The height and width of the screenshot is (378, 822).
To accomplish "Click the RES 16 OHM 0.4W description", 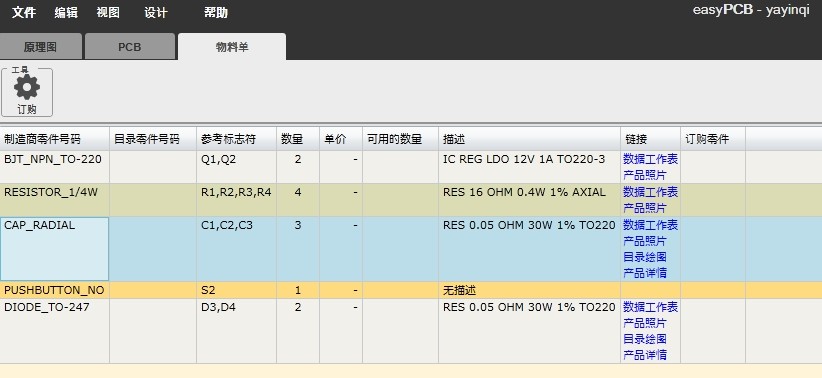I will pos(524,192).
